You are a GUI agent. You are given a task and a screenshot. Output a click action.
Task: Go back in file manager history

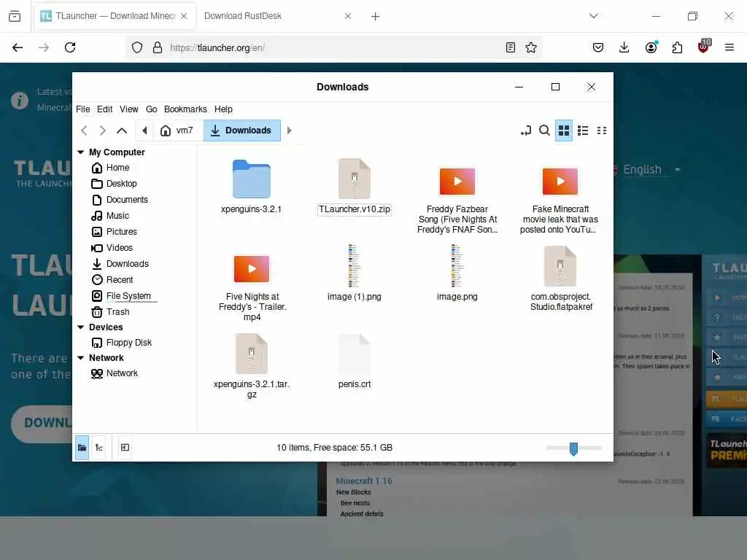[85, 131]
